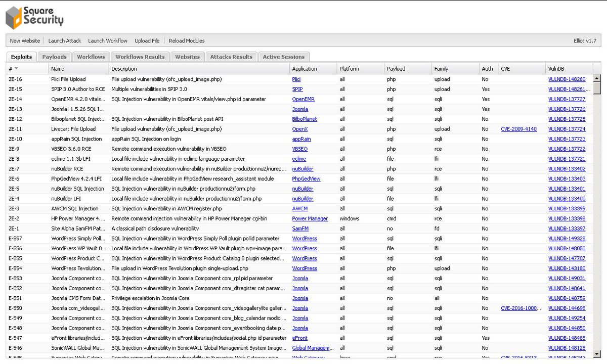Open the SPIP application link
The width and height of the screenshot is (607, 364).
click(x=297, y=89)
